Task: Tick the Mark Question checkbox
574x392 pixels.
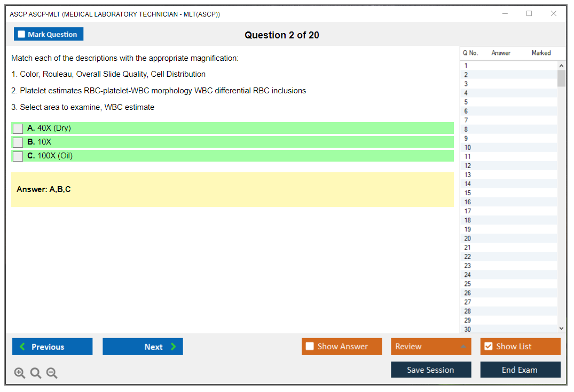Action: 22,35
